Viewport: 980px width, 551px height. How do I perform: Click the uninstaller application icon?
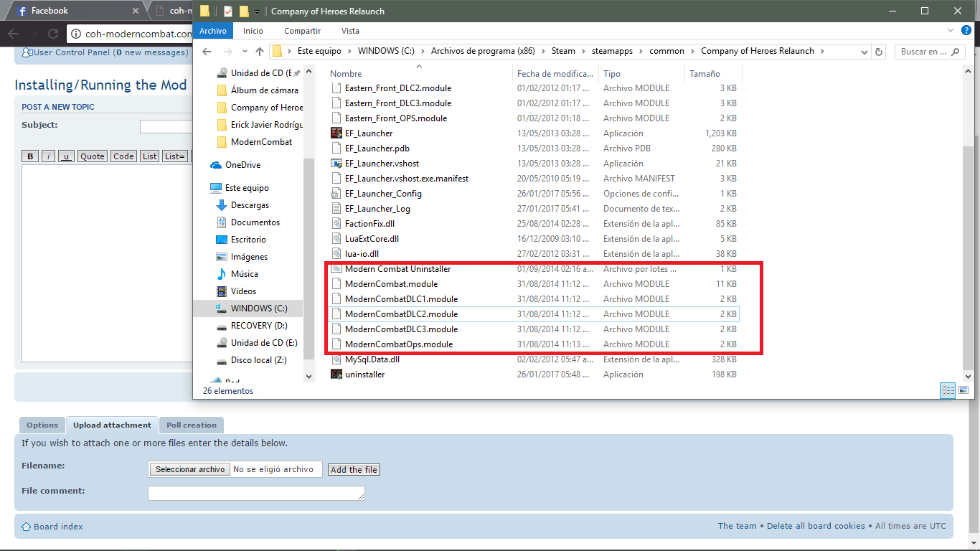point(336,375)
